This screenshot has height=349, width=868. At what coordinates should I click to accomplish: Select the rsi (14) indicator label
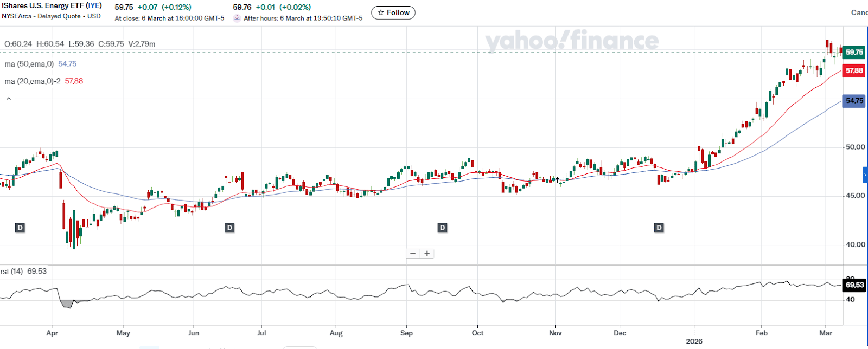pos(12,271)
